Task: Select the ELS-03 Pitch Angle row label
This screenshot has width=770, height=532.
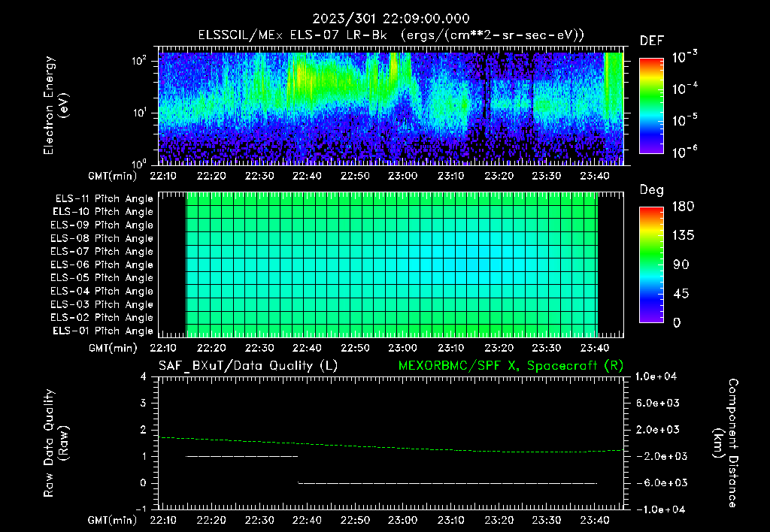Action: (x=102, y=305)
